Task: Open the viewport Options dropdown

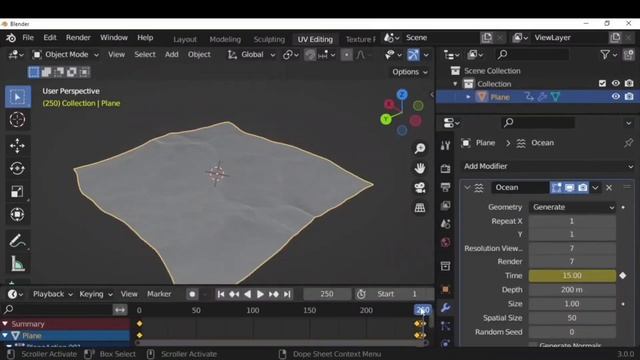Action: [x=410, y=72]
